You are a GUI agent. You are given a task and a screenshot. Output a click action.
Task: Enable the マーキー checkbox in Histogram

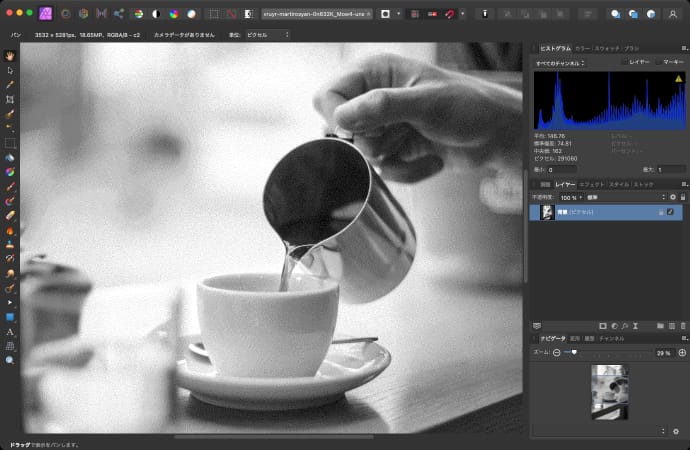pyautogui.click(x=659, y=62)
